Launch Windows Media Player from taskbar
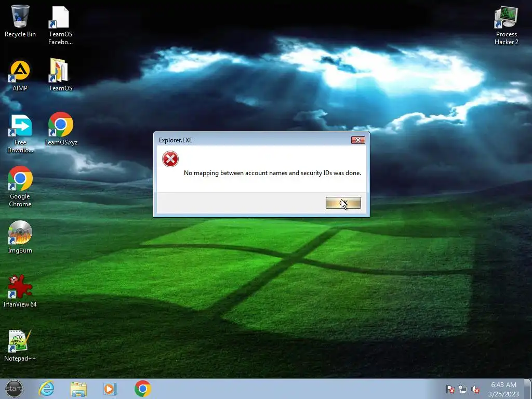The height and width of the screenshot is (399, 532). (x=110, y=389)
